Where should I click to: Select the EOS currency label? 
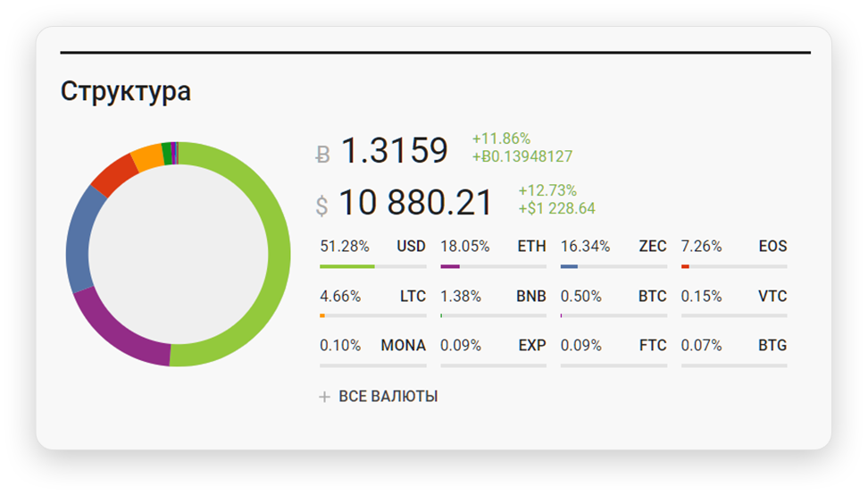(x=772, y=247)
